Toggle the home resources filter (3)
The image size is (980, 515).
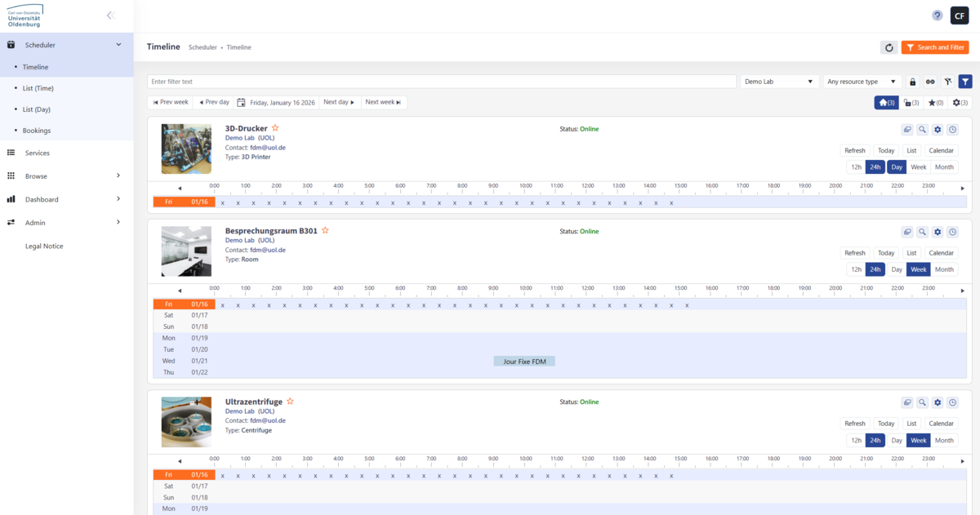pos(886,103)
